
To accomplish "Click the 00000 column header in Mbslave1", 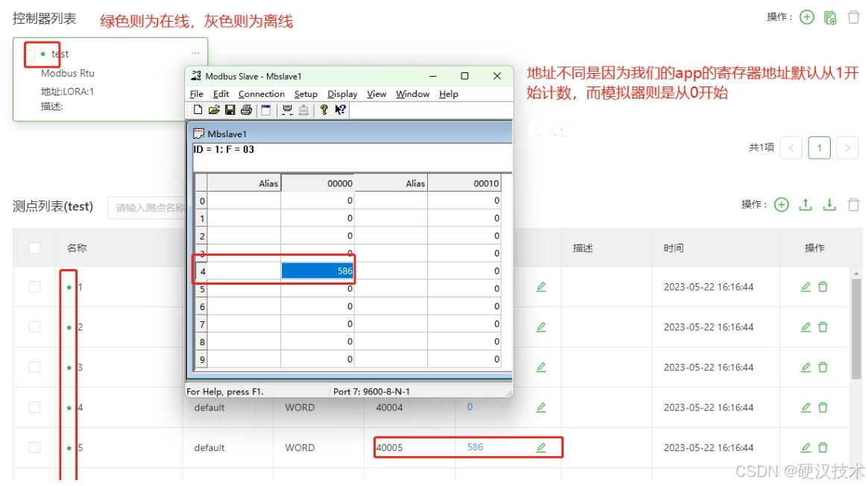I will click(x=317, y=183).
